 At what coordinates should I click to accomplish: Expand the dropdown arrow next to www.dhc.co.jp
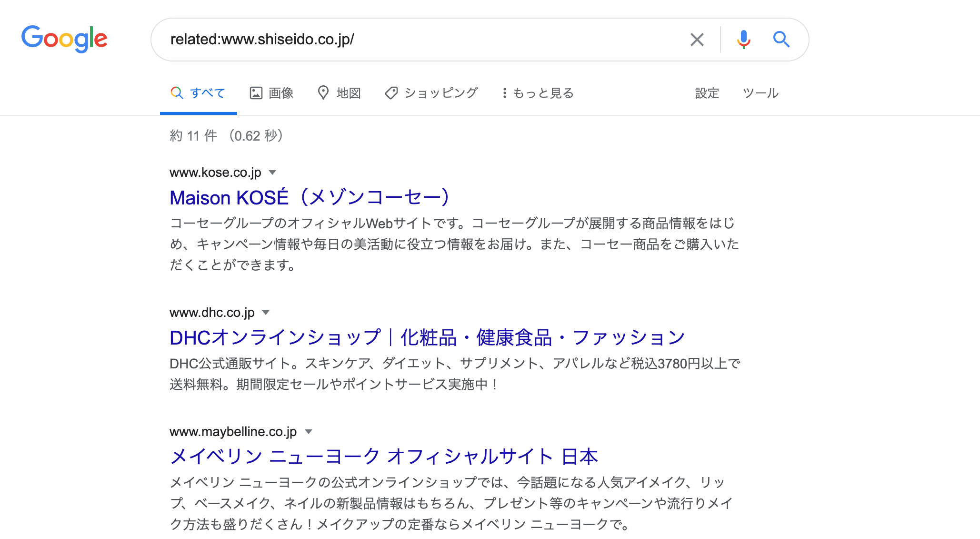266,313
